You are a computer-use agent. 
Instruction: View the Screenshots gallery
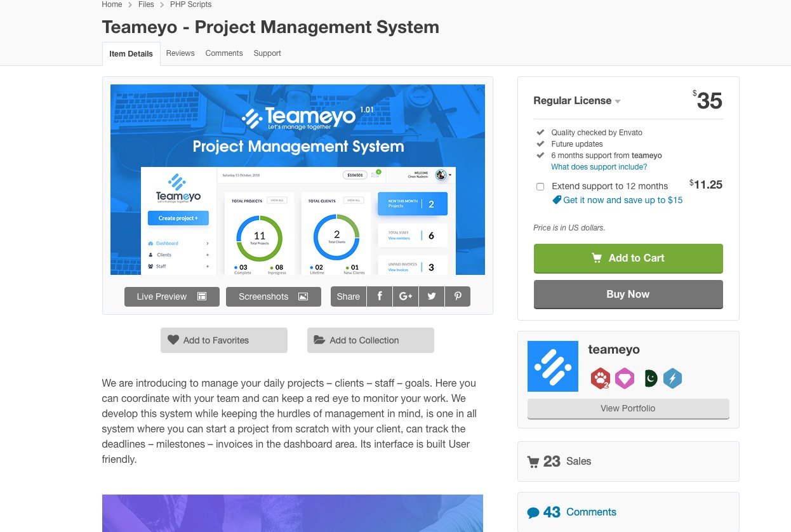pyautogui.click(x=274, y=296)
